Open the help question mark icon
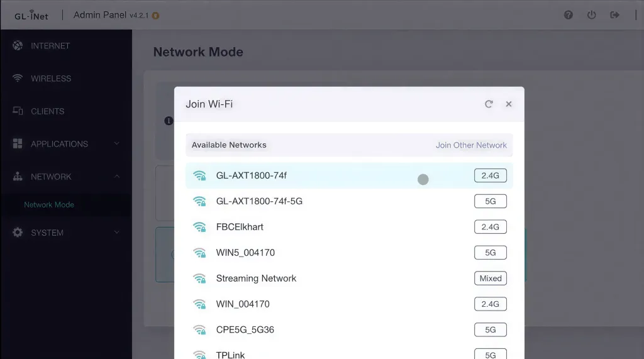This screenshot has height=359, width=644. [568, 15]
